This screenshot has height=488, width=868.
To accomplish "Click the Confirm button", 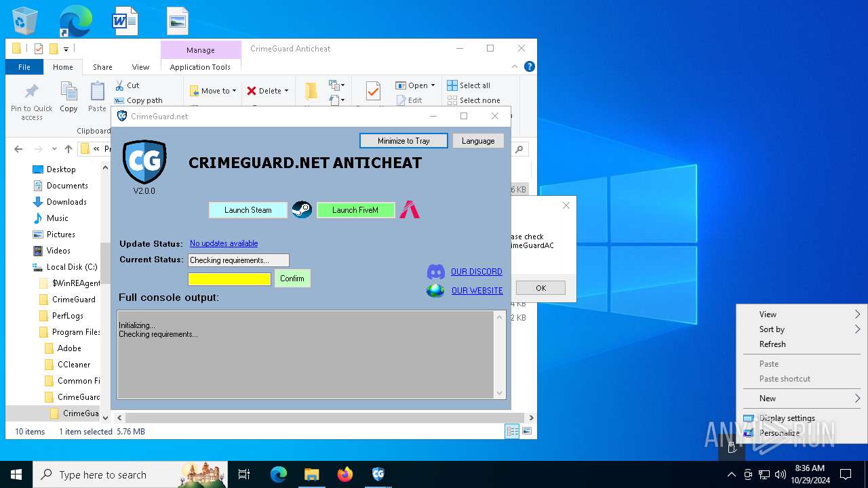I will 292,279.
